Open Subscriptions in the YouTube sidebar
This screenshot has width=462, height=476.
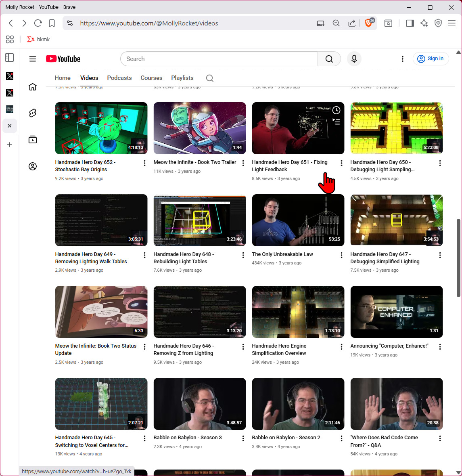click(x=33, y=140)
